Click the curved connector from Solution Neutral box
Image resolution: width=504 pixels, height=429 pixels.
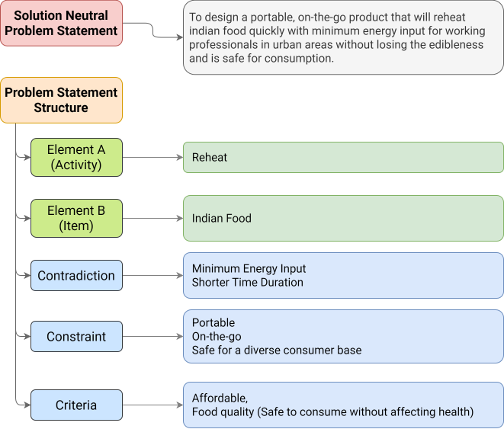(x=152, y=30)
